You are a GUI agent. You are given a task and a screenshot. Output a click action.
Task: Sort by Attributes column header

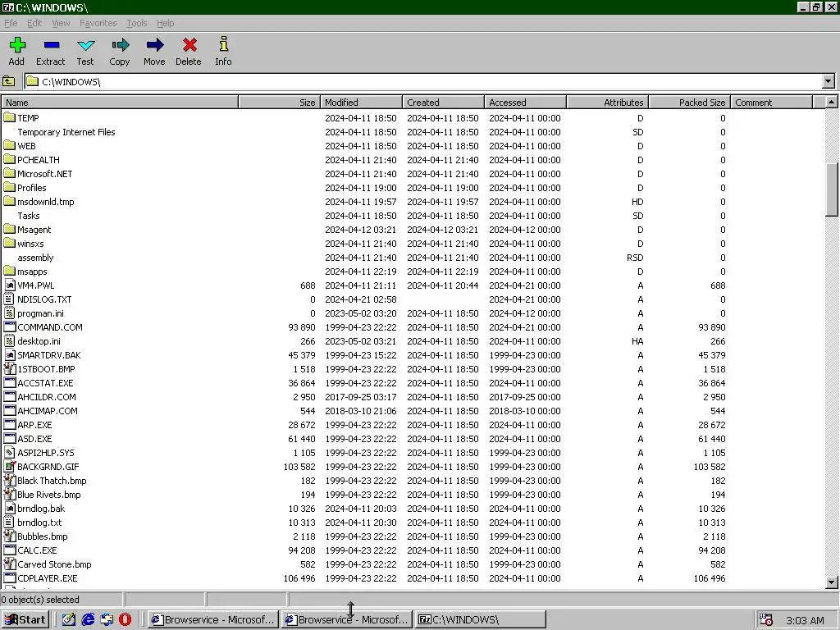coord(608,103)
